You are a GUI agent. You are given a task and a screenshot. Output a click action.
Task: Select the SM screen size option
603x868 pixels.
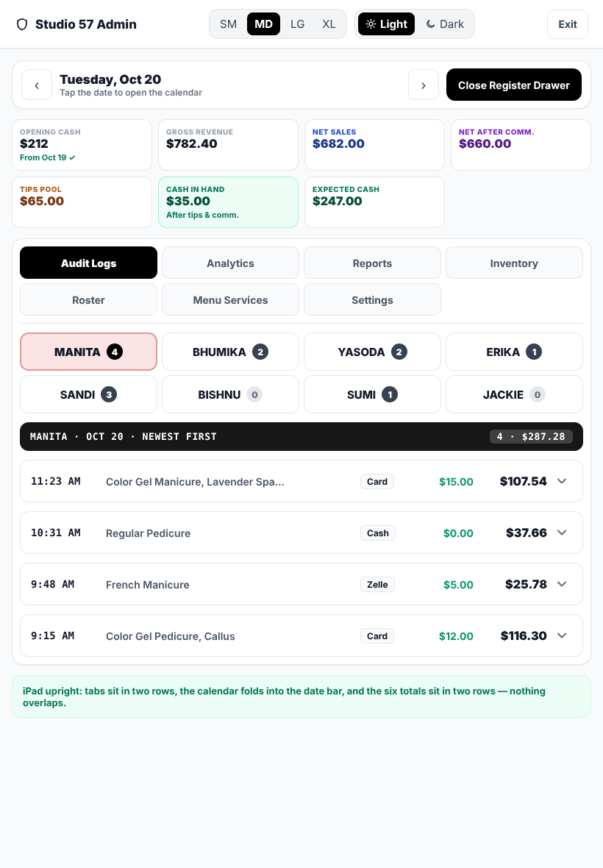coord(229,24)
